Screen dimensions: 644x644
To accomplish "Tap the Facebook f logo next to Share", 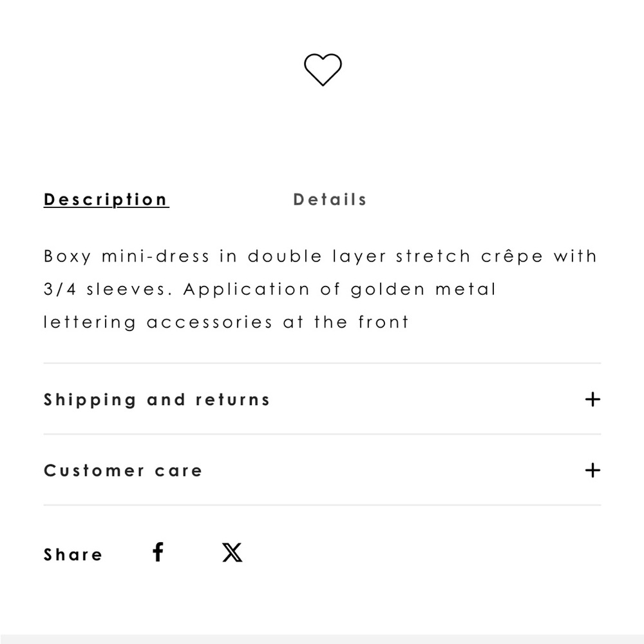I will pos(158,552).
